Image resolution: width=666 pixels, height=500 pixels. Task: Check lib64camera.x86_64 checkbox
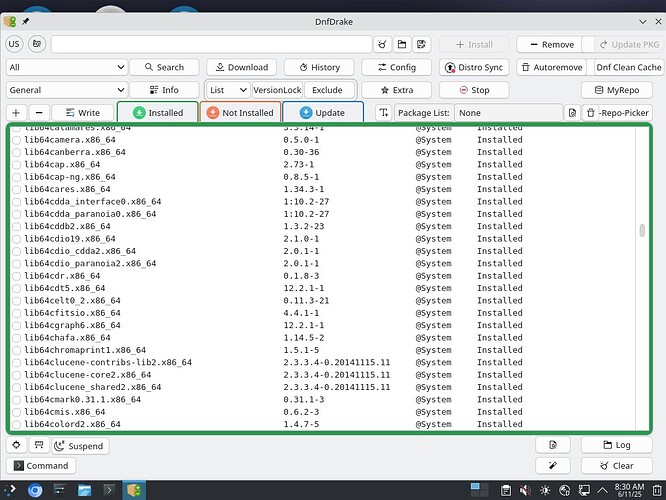[17, 140]
